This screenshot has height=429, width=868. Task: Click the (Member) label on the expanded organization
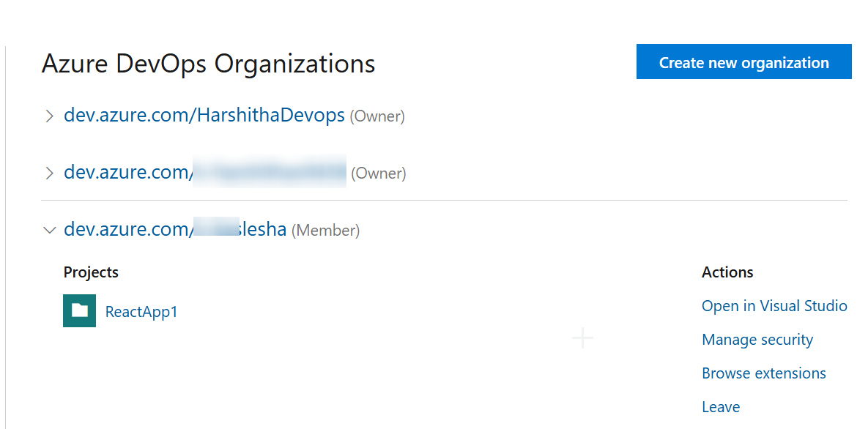[x=325, y=229]
